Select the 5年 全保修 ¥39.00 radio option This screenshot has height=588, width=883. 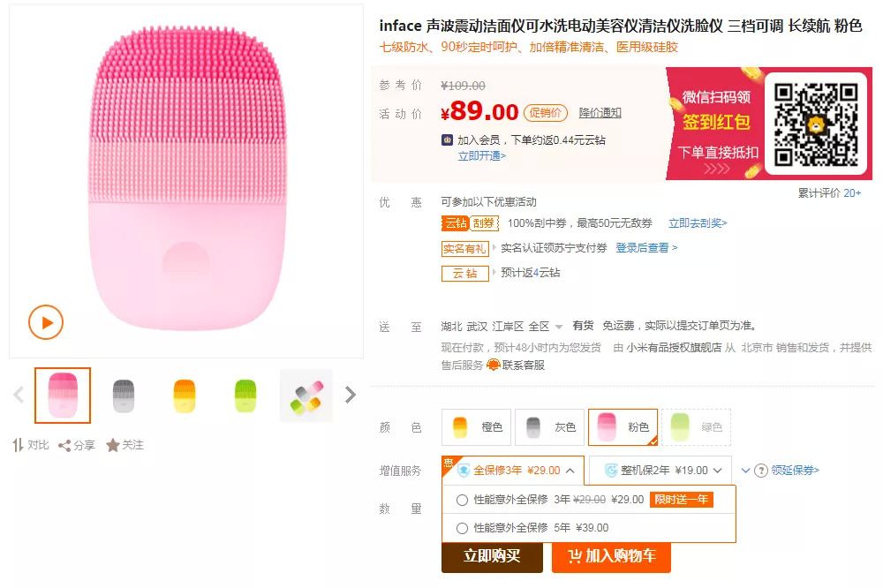462,528
